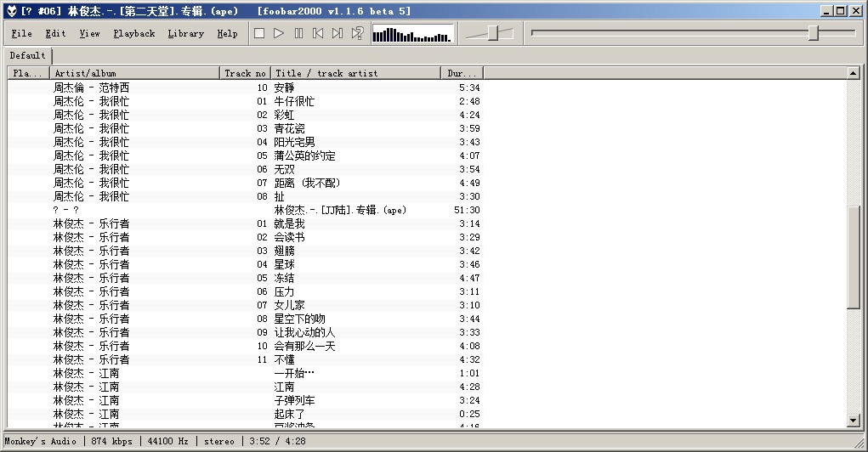Viewport: 868px width, 452px height.
Task: Click the volume slider handle
Action: tap(493, 33)
